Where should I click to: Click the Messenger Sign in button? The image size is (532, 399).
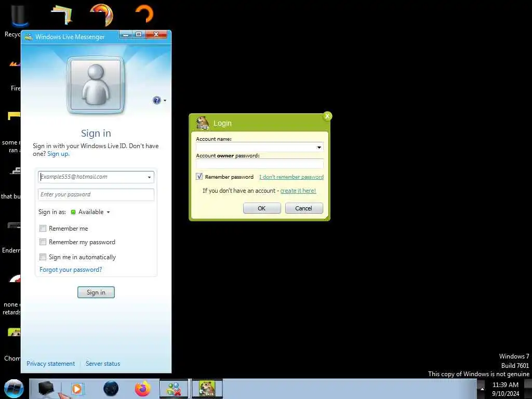point(96,292)
